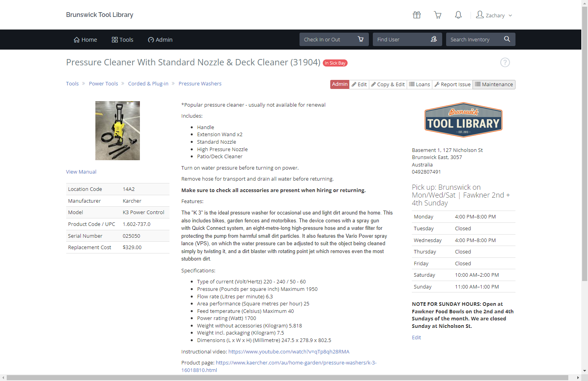
Task: Go to the Power Tools breadcrumb
Action: 104,84
